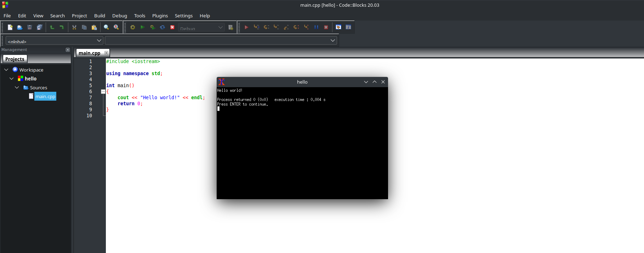Image resolution: width=644 pixels, height=253 pixels.
Task: Click the Run to cursor debug icon
Action: pyautogui.click(x=257, y=27)
